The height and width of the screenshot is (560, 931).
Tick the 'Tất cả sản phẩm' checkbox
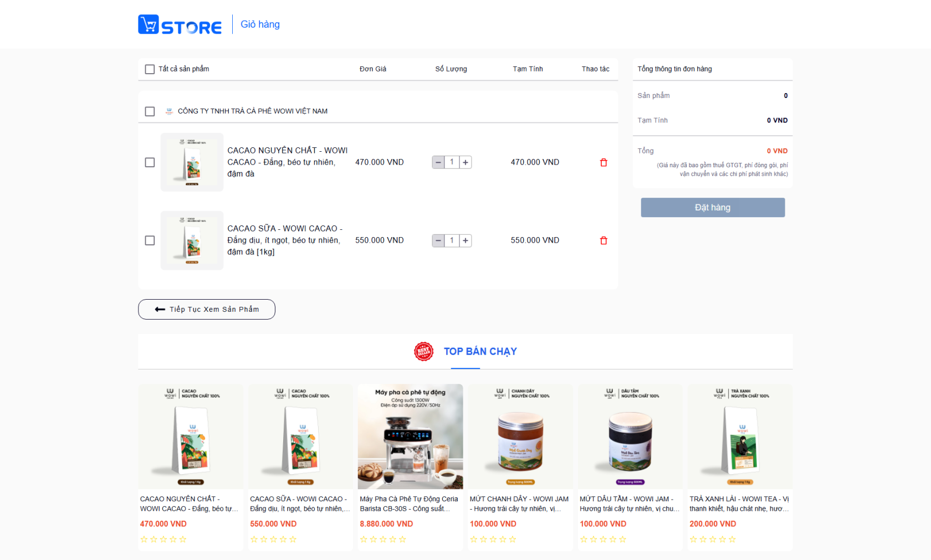150,69
